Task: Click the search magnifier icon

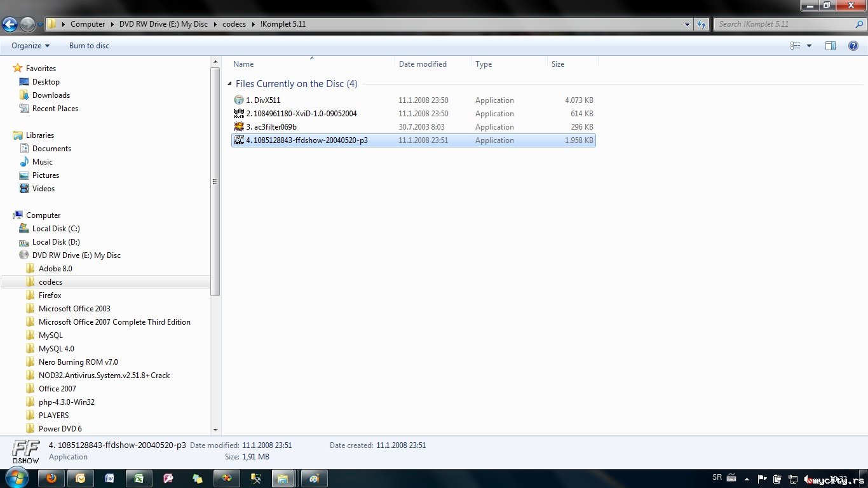Action: click(860, 24)
